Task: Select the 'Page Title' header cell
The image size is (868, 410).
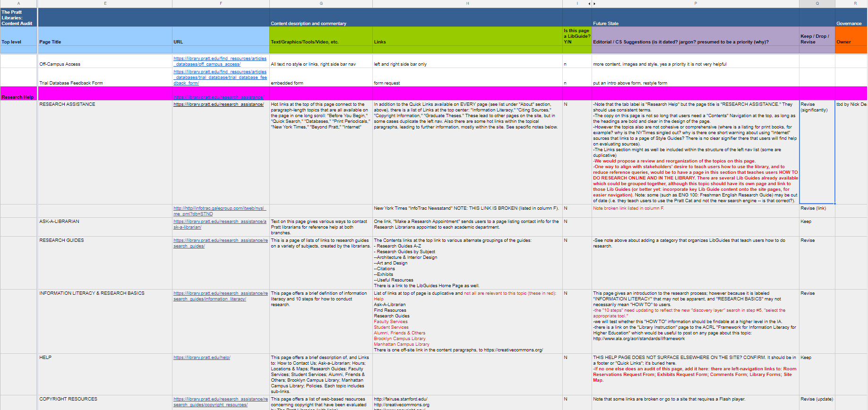Action: [x=105, y=36]
